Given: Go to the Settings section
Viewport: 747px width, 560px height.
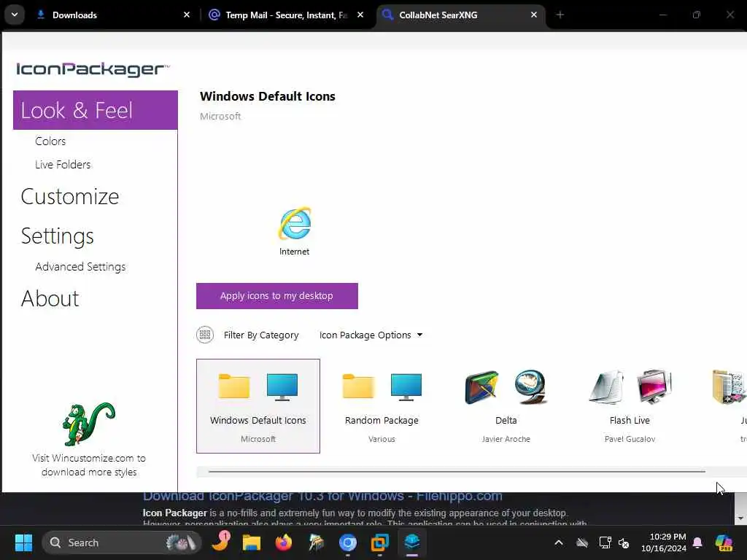Looking at the screenshot, I should [58, 236].
